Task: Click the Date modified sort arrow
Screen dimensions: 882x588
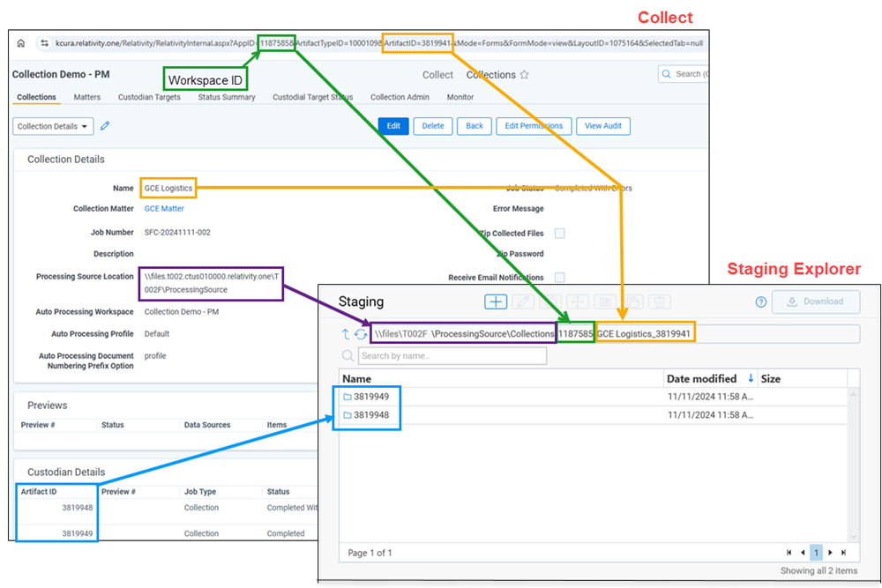Action: [751, 378]
